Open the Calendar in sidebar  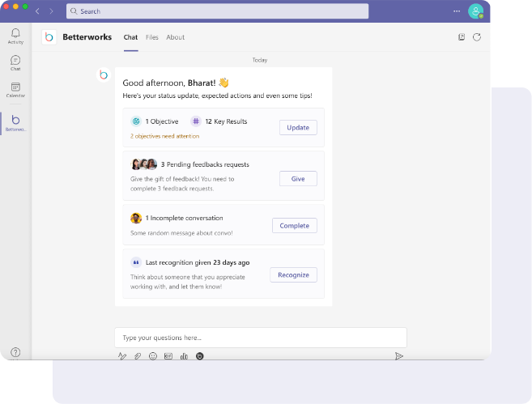pyautogui.click(x=15, y=90)
